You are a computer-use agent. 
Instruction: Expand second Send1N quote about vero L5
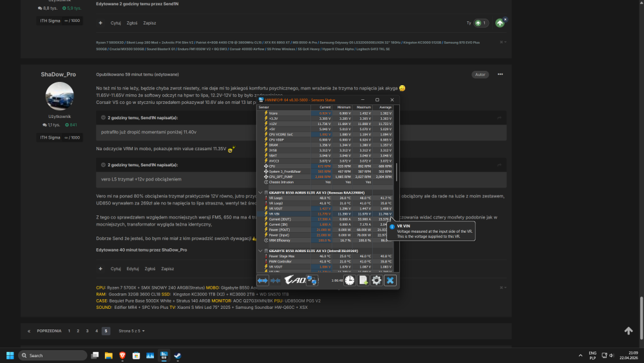[103, 165]
